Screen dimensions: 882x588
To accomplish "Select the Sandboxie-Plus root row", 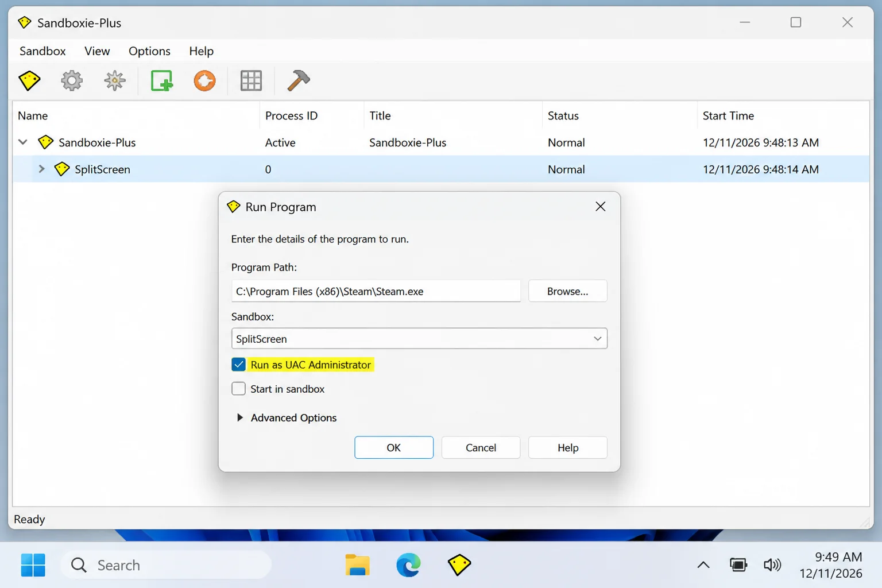I will click(441, 142).
